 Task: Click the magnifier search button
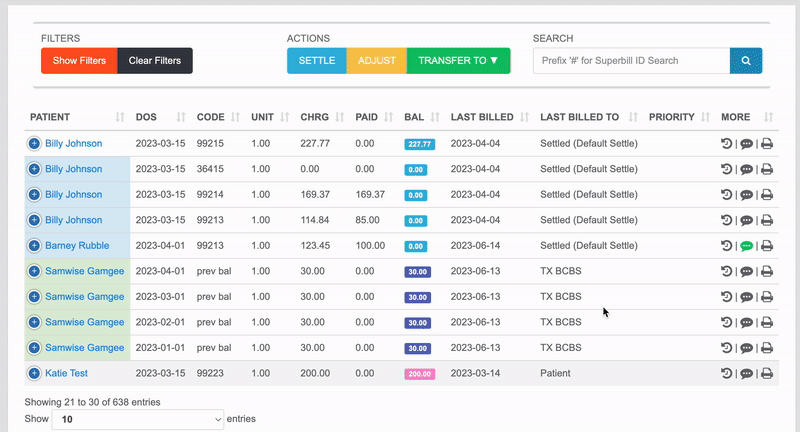(746, 61)
